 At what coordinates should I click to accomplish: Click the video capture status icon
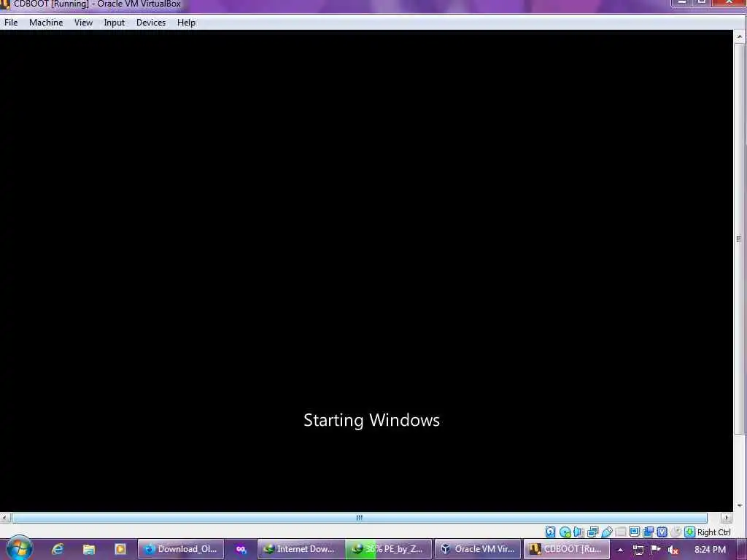pyautogui.click(x=648, y=532)
